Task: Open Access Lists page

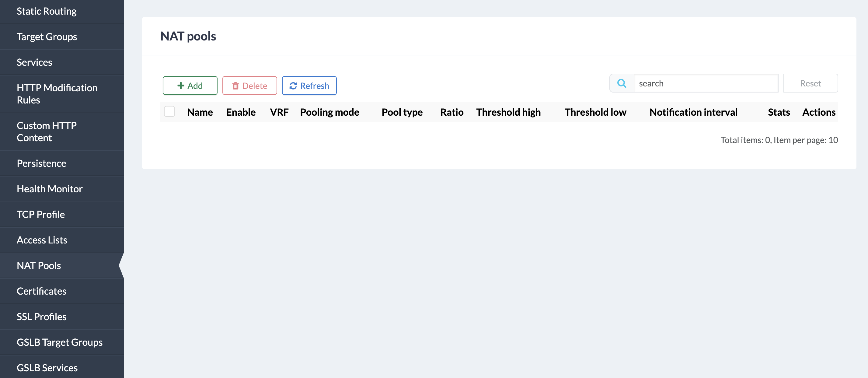Action: 42,240
